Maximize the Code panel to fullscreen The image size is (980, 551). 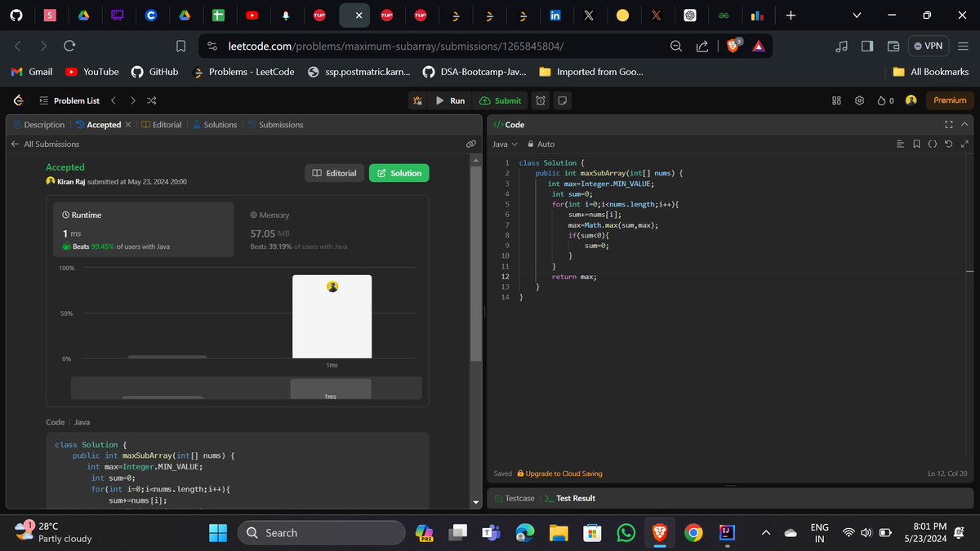tap(949, 125)
